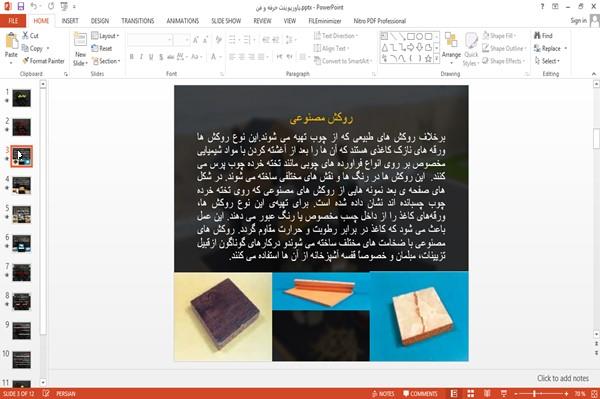Toggle the NOTES pane in status bar
The width and height of the screenshot is (600, 399).
click(383, 394)
